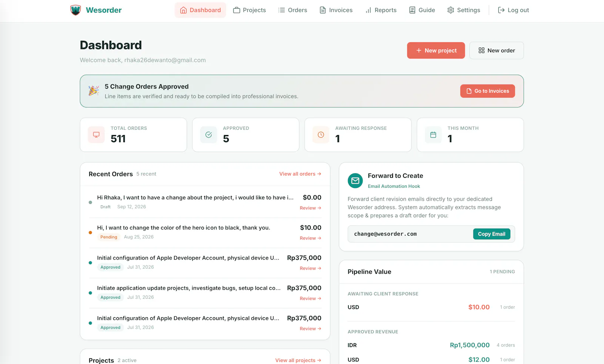Screen dimensions: 604x364
Task: Open the Guide page
Action: coord(422,10)
